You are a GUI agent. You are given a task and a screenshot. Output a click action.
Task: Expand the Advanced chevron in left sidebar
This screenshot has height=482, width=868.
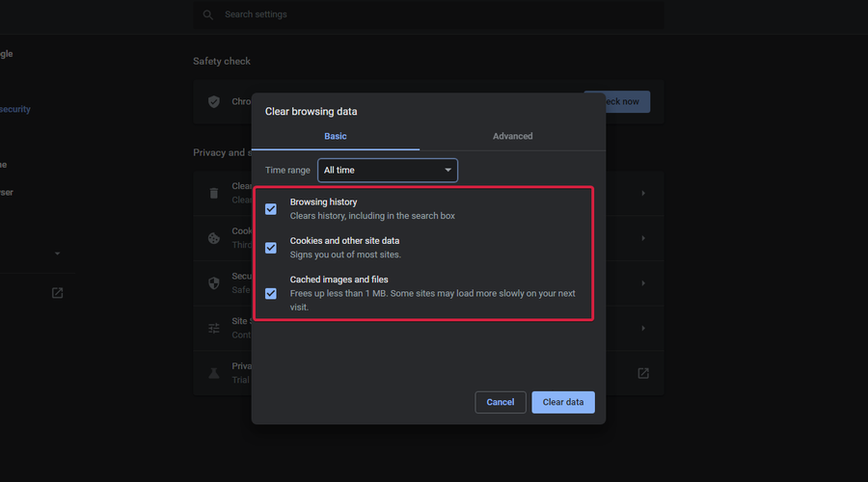click(57, 254)
